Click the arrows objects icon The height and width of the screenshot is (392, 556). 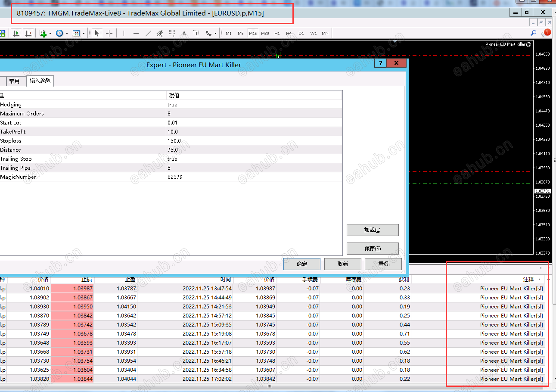(208, 33)
